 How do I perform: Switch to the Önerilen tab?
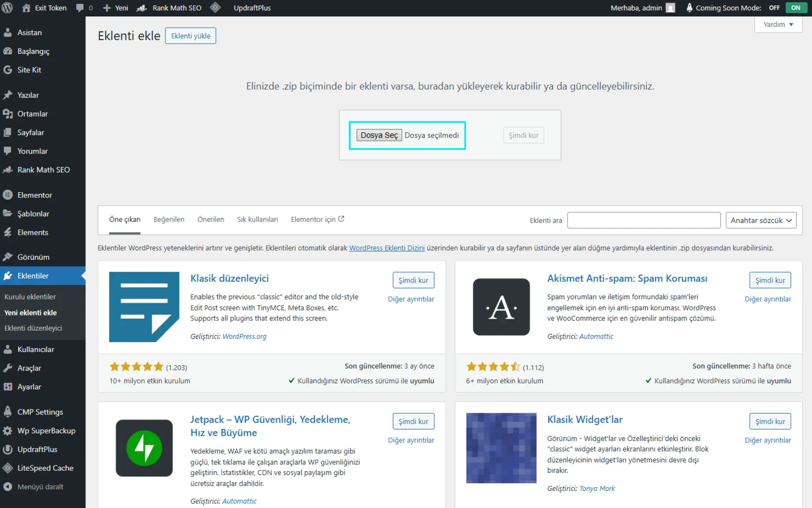tap(211, 219)
